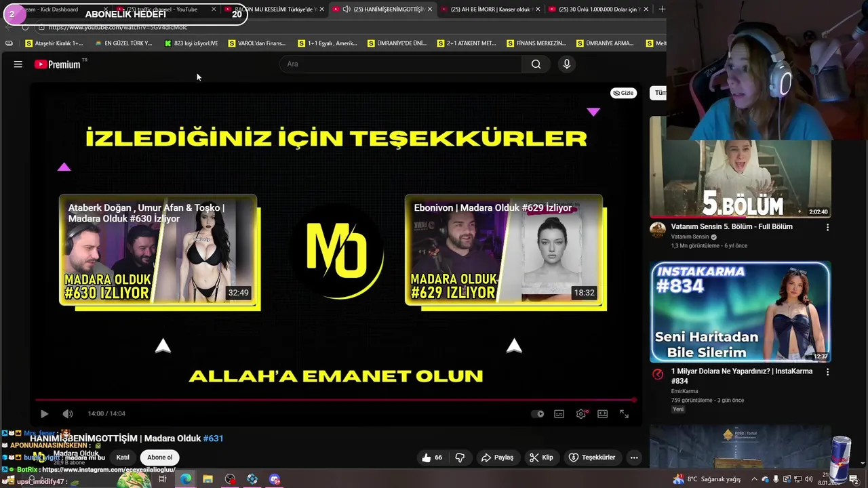Open the Discord taskbar icon
Image resolution: width=868 pixels, height=488 pixels.
275,479
